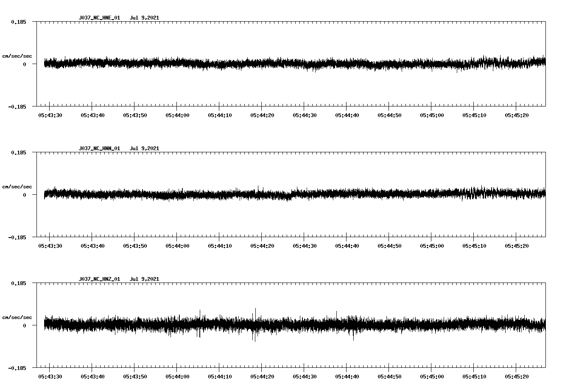The image size is (576, 392).
Task: Click the date Jul 9,2021 on HNN plot
Action: (144, 148)
